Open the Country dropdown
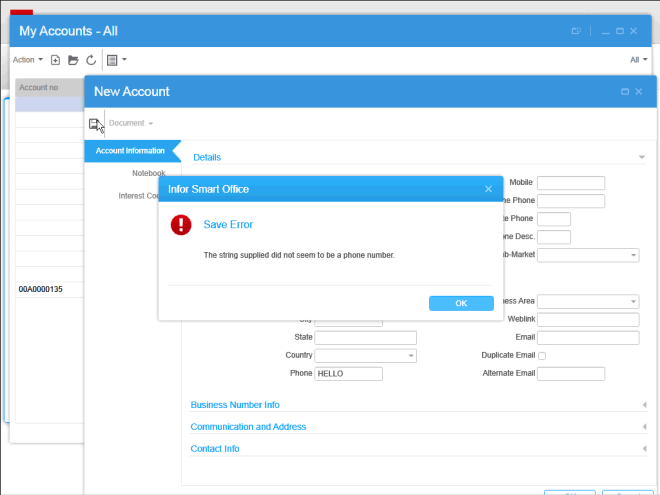Viewport: 660px width, 495px height. pos(365,356)
